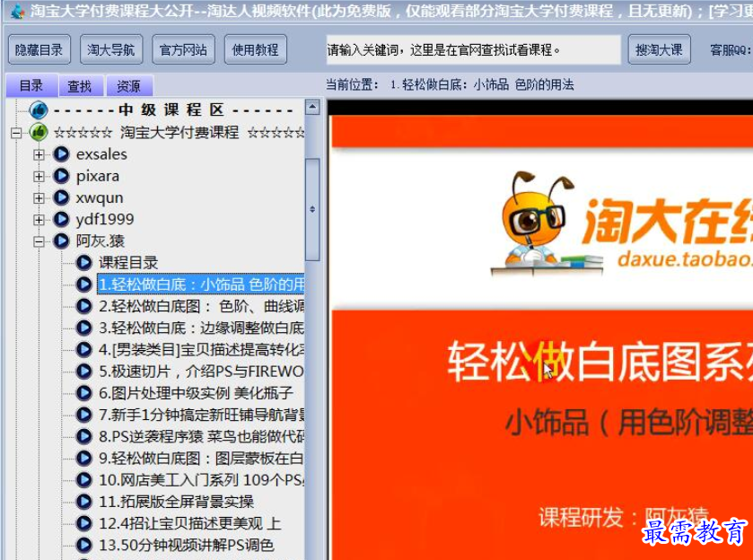
Task: Click play icon of lesson 3.轻松做白底
Action: pos(83,328)
